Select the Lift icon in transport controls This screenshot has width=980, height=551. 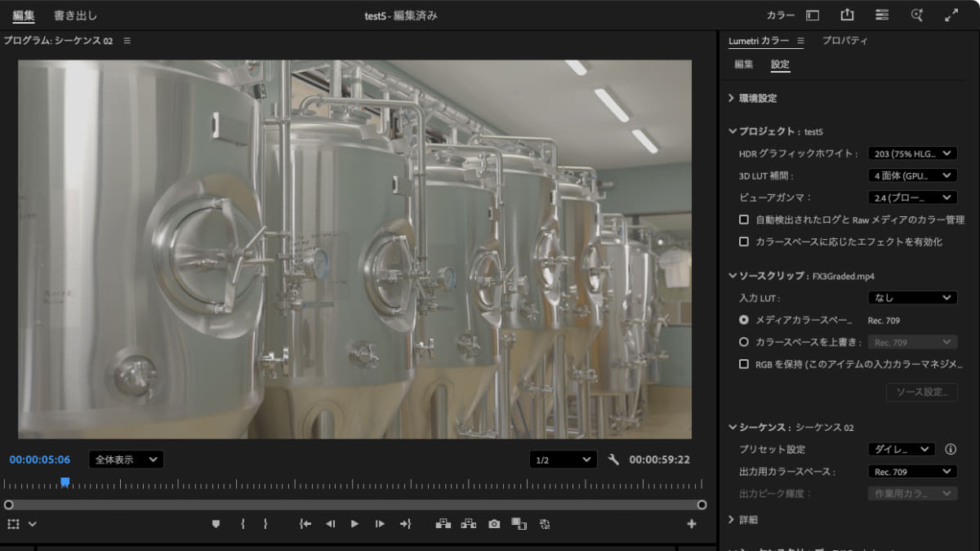click(x=443, y=524)
